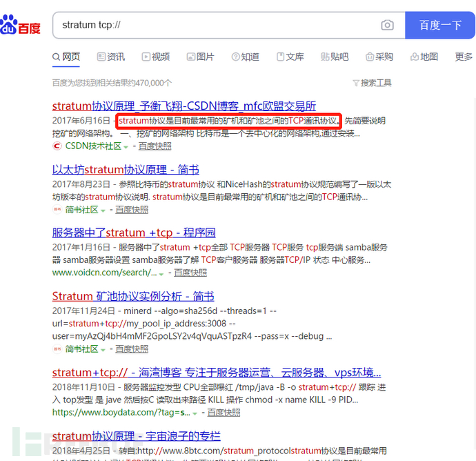Go to the 采购 tab

point(379,57)
